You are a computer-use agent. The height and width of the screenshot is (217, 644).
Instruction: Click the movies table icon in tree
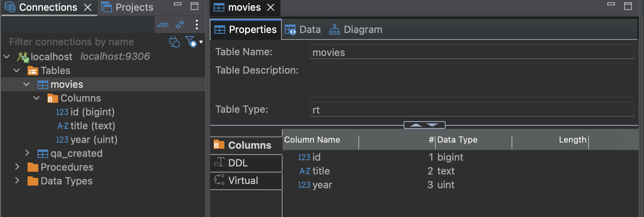click(43, 85)
